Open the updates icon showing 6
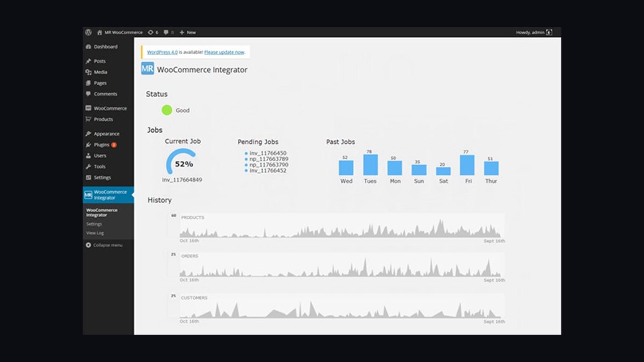 point(153,32)
